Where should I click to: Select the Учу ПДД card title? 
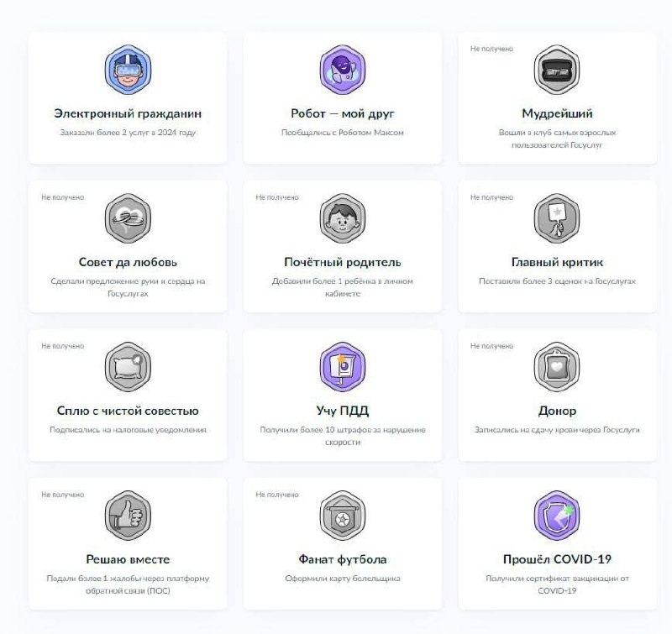(x=343, y=411)
